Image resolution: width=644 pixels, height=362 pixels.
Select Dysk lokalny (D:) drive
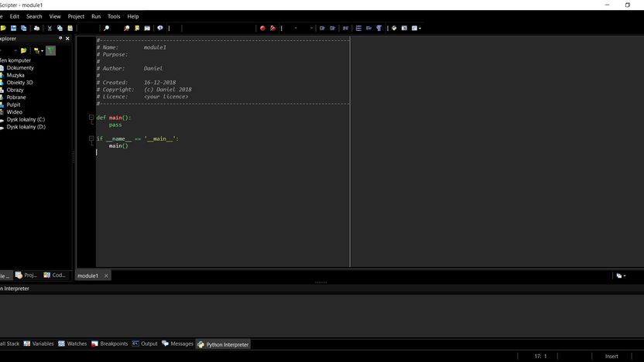tap(26, 127)
